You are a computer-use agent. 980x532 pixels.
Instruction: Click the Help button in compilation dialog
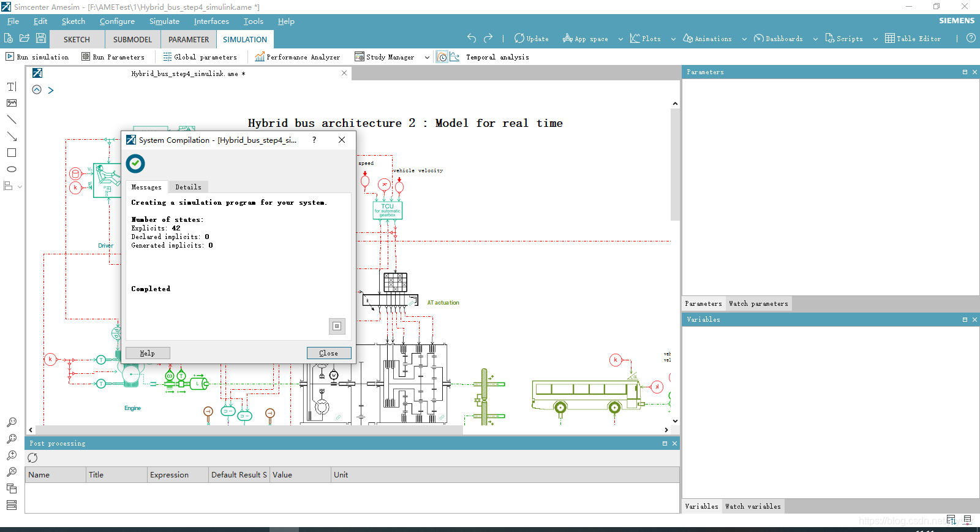(x=148, y=353)
